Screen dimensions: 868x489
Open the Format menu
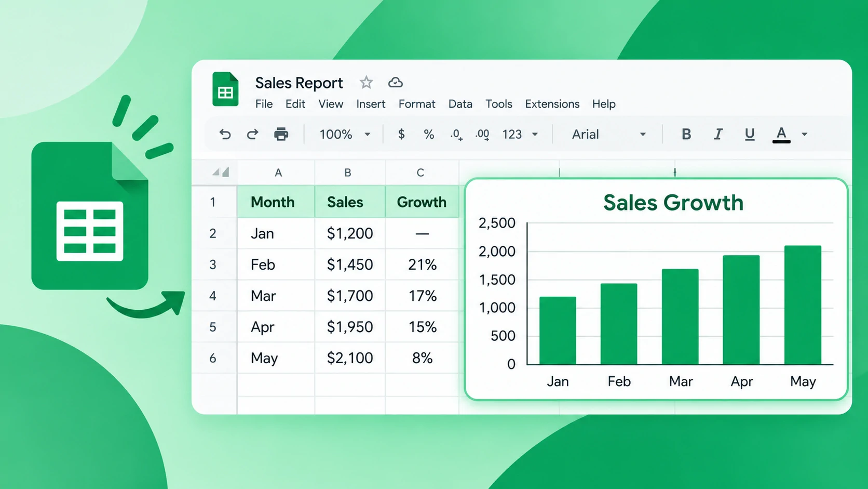(417, 104)
